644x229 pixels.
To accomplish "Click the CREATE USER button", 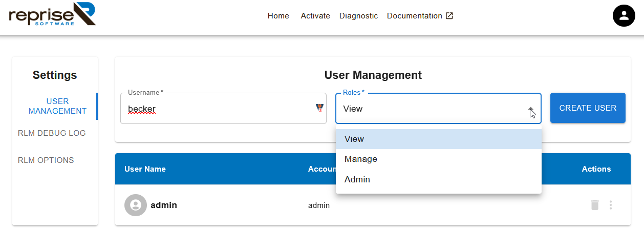I will 588,108.
